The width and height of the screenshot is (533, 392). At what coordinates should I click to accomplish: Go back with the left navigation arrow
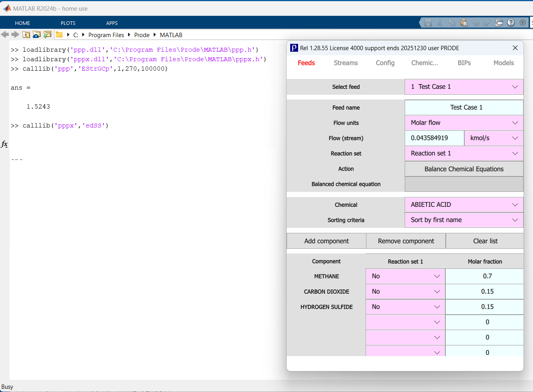coord(5,35)
